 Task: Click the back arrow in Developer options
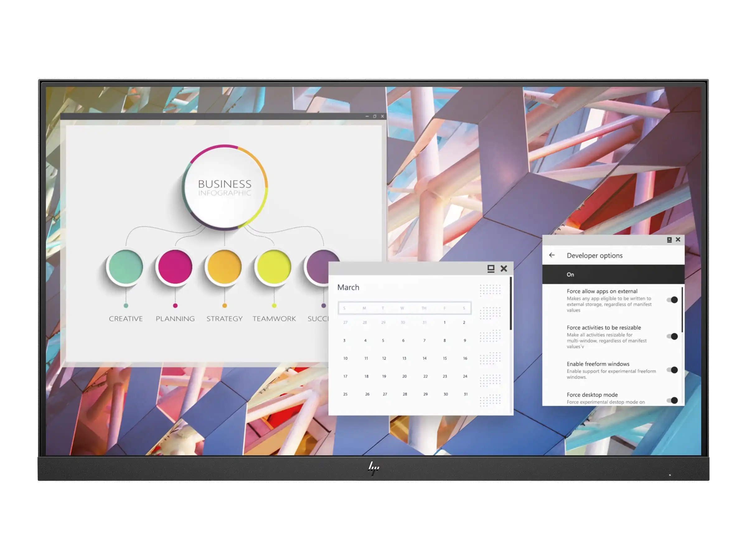coord(552,255)
